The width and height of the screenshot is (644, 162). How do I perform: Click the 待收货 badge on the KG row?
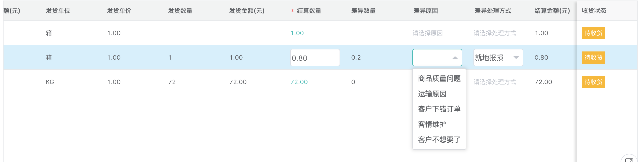click(593, 82)
